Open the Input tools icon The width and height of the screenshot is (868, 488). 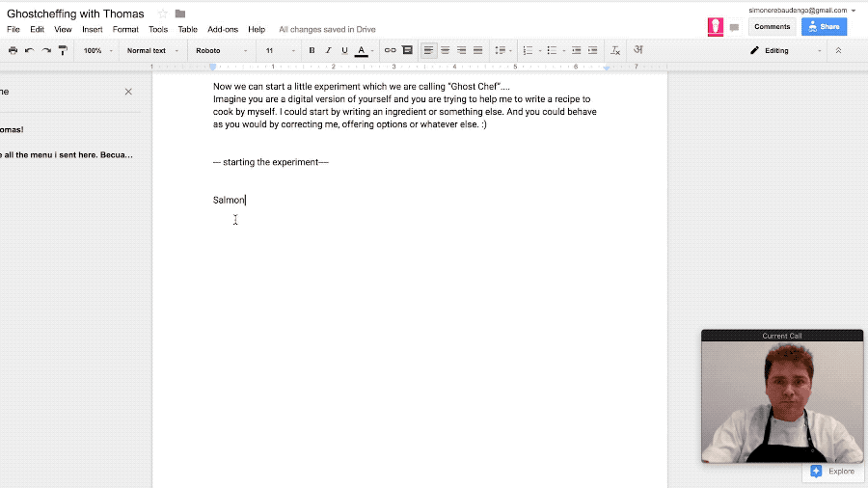pos(637,50)
